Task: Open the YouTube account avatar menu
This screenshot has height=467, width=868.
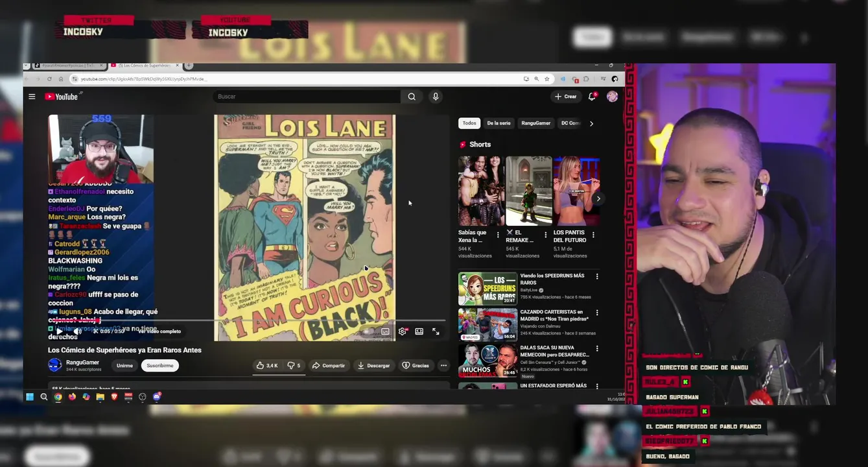Action: pos(612,97)
